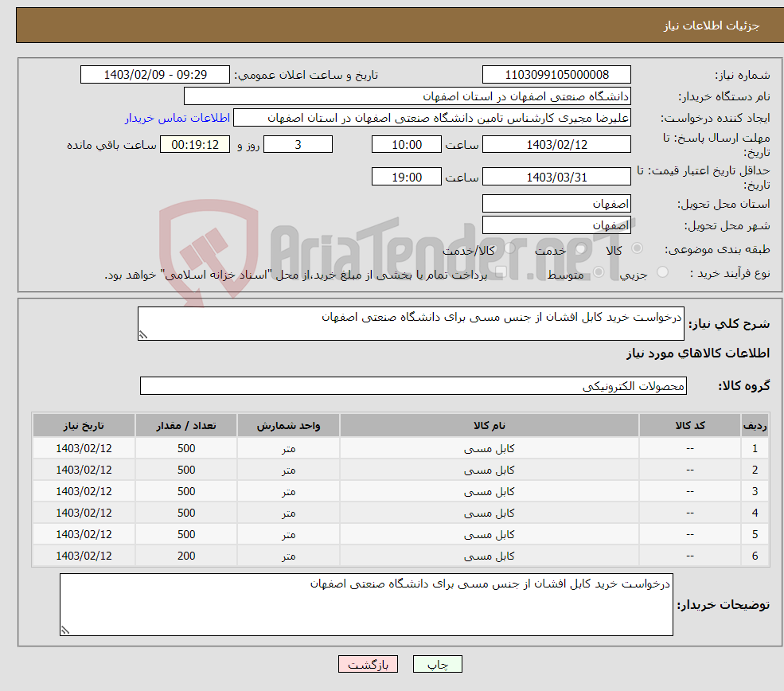This screenshot has width=784, height=691.
Task: Click کابل مسی in row 6
Action: (489, 556)
